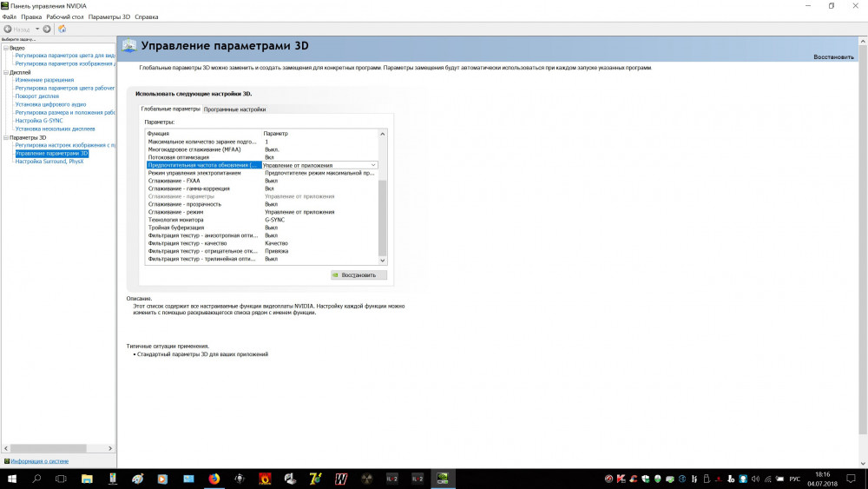Image resolution: width=868 pixels, height=489 pixels.
Task: Click the red W icon in the taskbar
Action: coord(341,479)
